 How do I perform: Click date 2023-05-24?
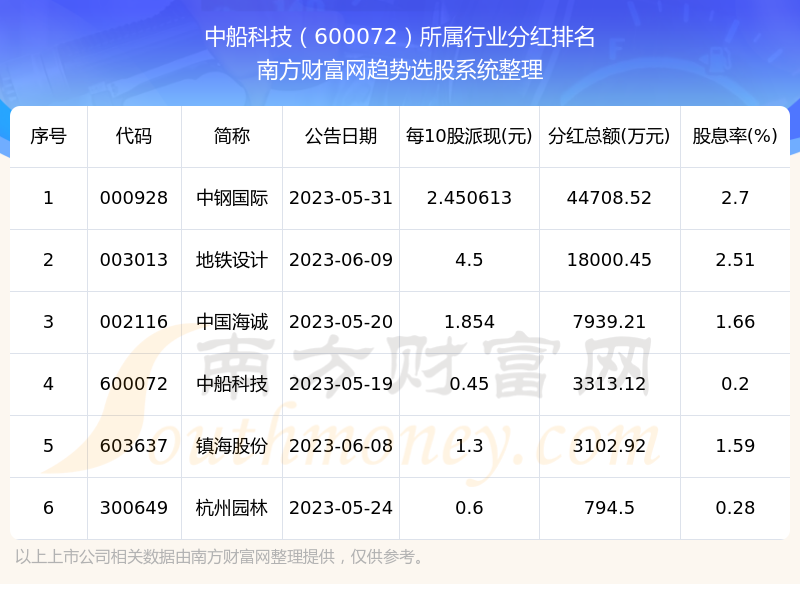click(x=341, y=508)
